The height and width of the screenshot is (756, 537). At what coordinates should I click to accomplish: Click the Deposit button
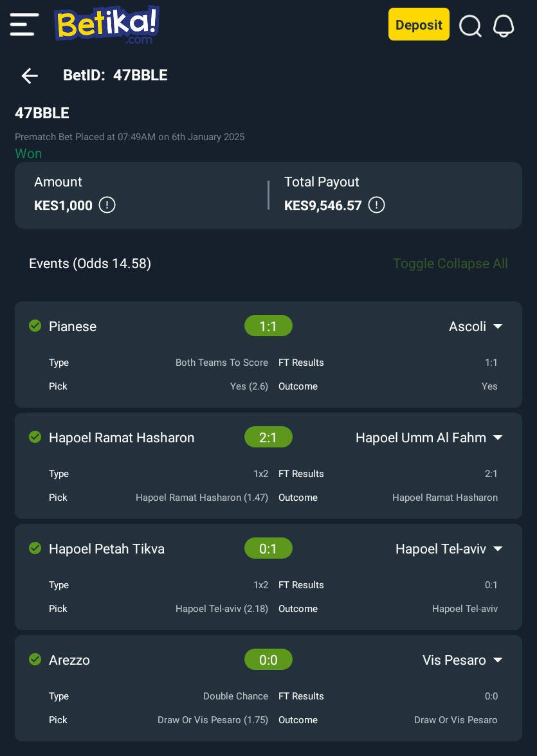[419, 24]
